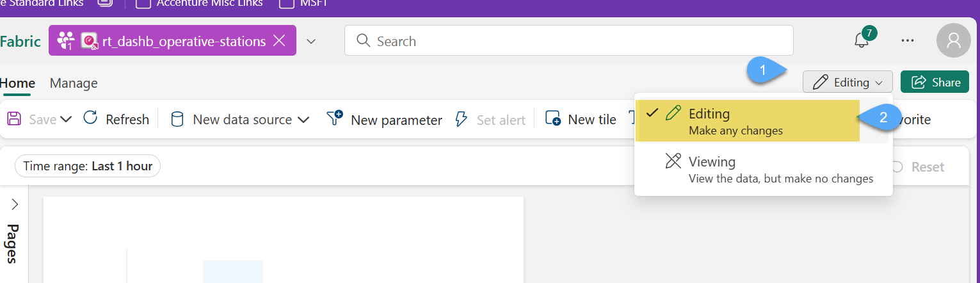
Task: Switch to the Manage tab
Action: (74, 83)
